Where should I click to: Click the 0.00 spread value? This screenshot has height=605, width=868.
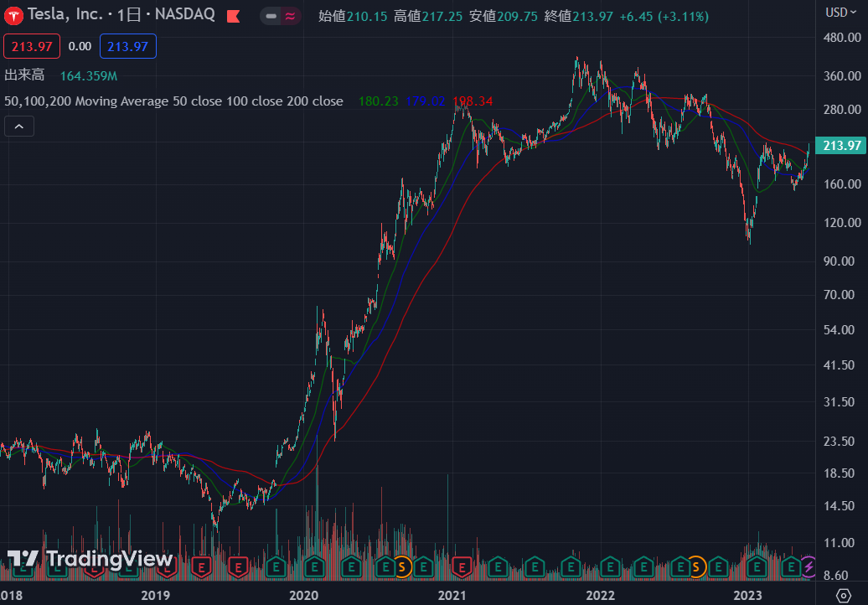pos(80,46)
